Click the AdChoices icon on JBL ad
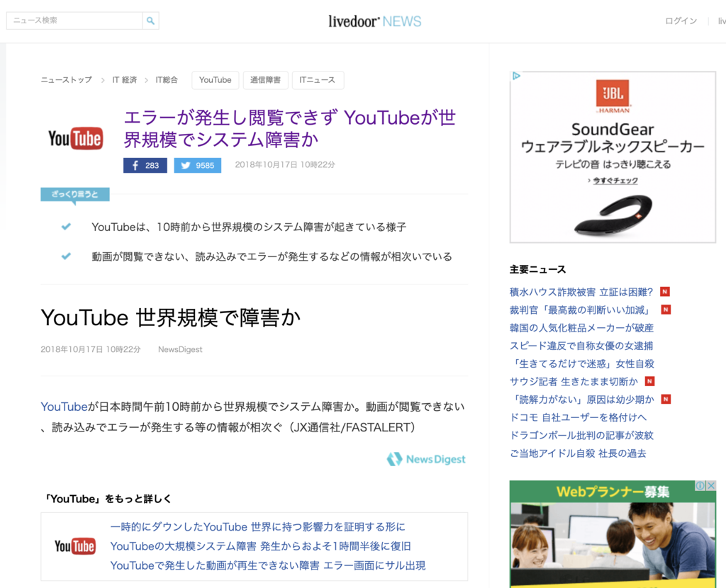The width and height of the screenshot is (726, 588). click(x=516, y=76)
